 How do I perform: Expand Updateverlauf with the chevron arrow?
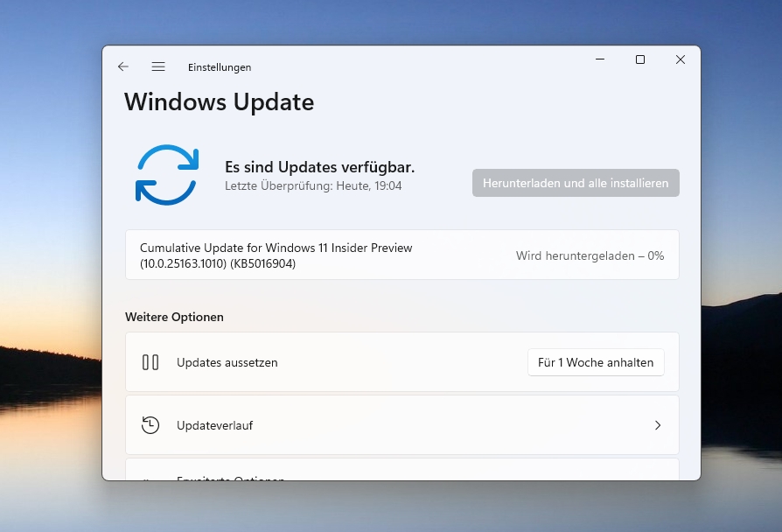658,425
